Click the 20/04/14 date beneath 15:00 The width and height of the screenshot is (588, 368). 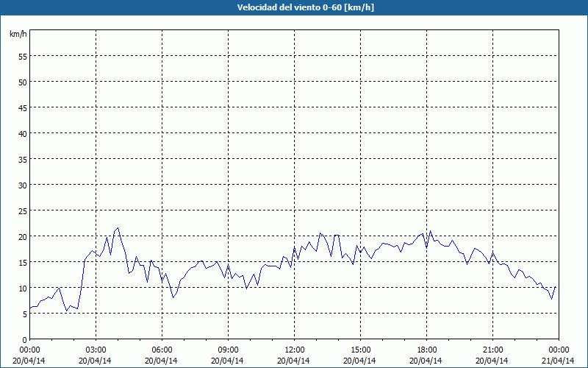coord(359,361)
